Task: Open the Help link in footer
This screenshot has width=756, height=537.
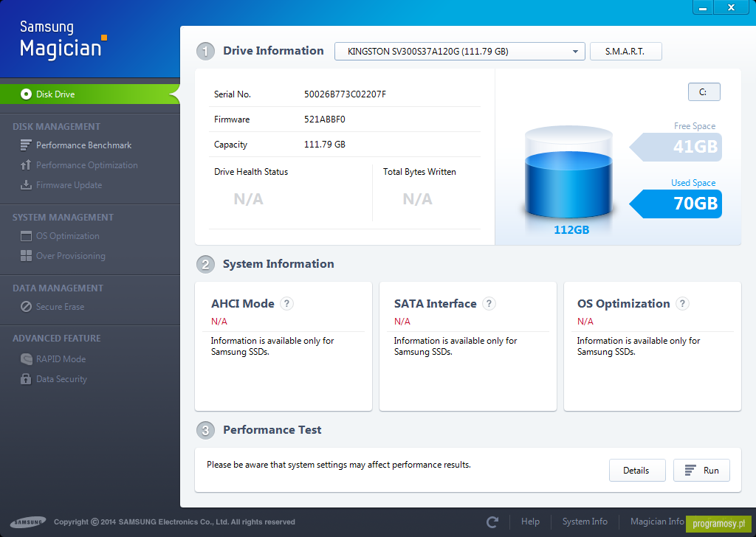Action: (x=530, y=522)
